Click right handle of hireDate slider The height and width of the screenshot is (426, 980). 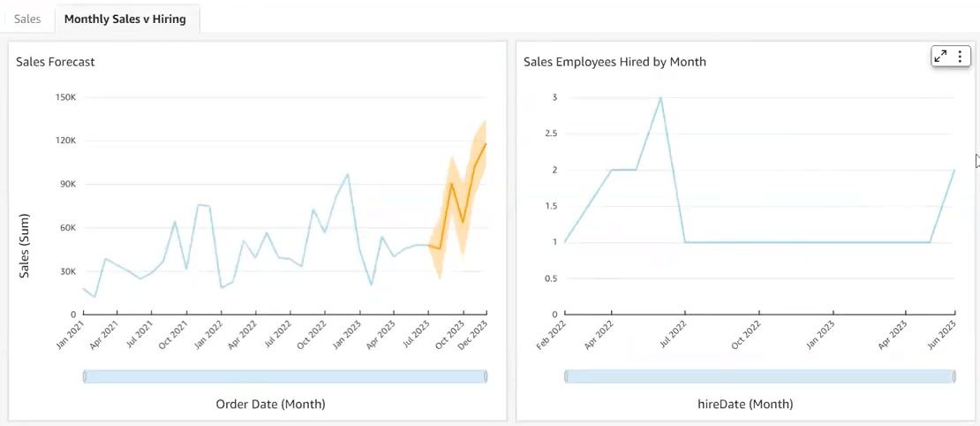(x=954, y=377)
